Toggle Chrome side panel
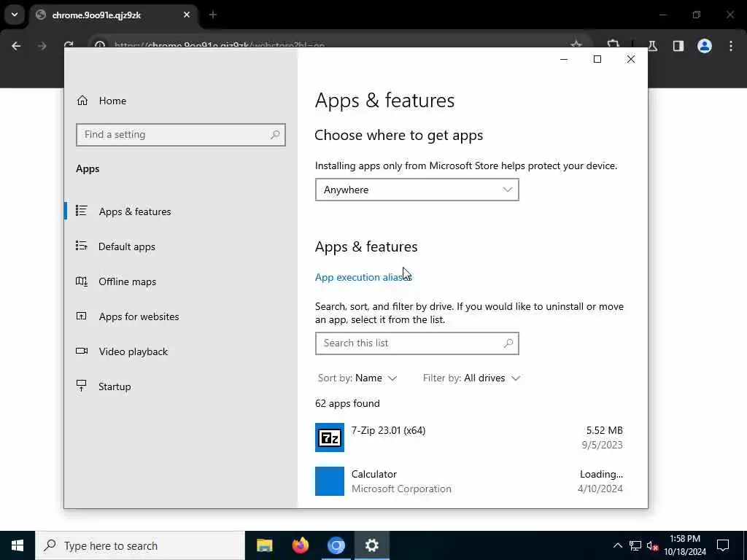The width and height of the screenshot is (747, 560). point(678,46)
